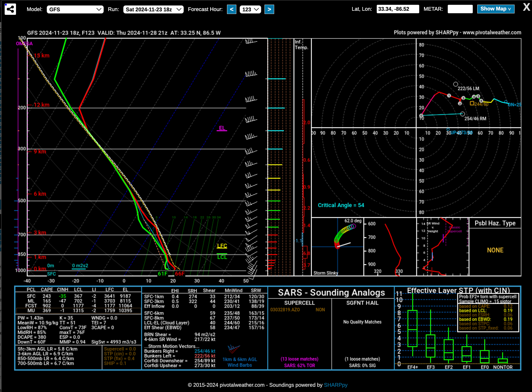Click the SUPERCELL column heading
The width and height of the screenshot is (532, 392).
[x=299, y=303]
